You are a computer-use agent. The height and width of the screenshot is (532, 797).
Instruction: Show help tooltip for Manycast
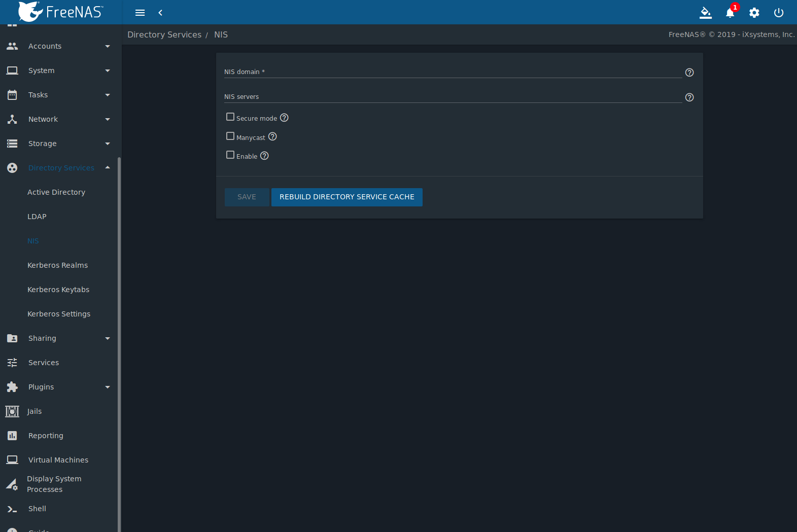pos(272,136)
